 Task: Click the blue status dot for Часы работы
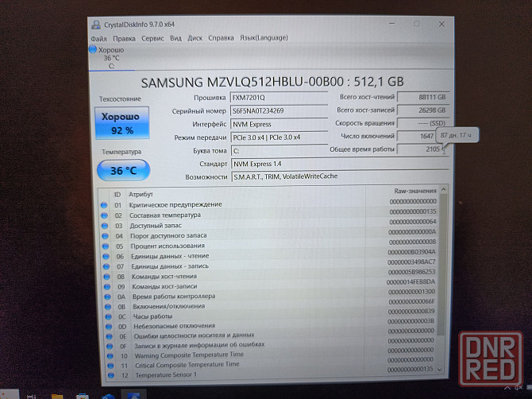pyautogui.click(x=108, y=316)
